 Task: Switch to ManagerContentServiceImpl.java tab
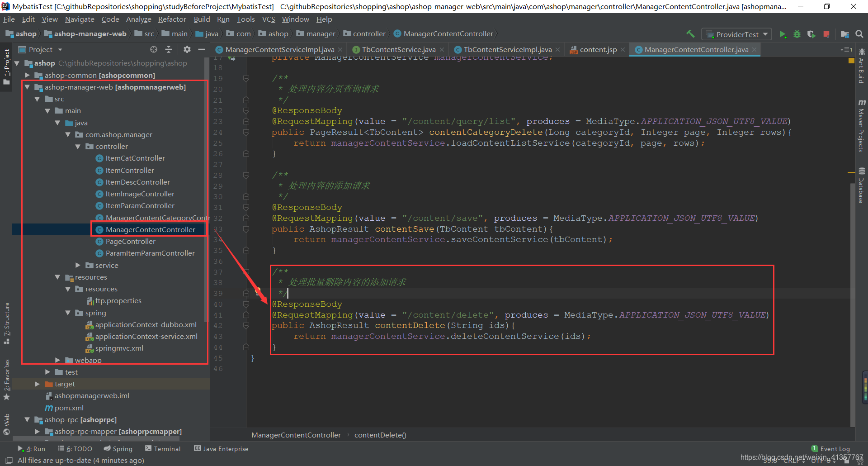click(x=279, y=50)
